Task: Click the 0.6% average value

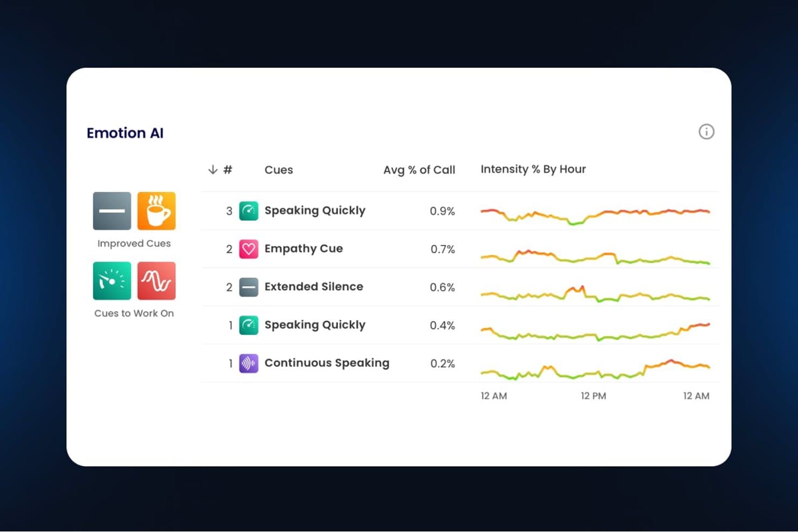Action: [x=443, y=287]
